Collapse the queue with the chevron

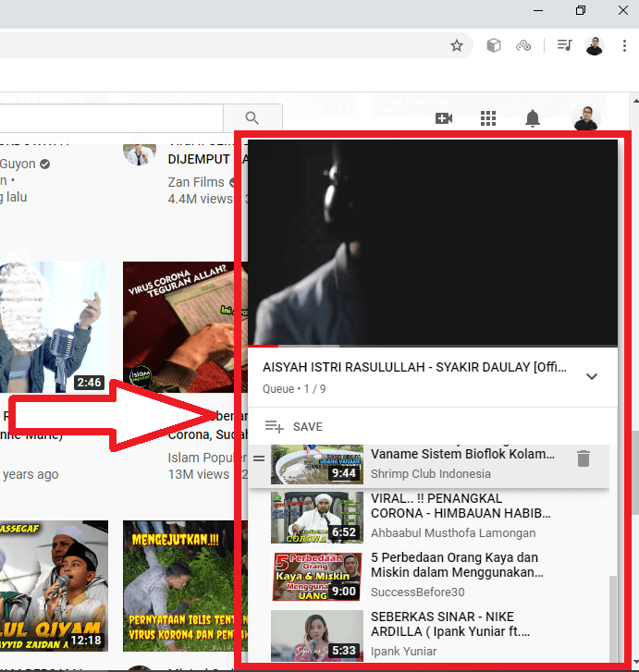click(x=592, y=376)
